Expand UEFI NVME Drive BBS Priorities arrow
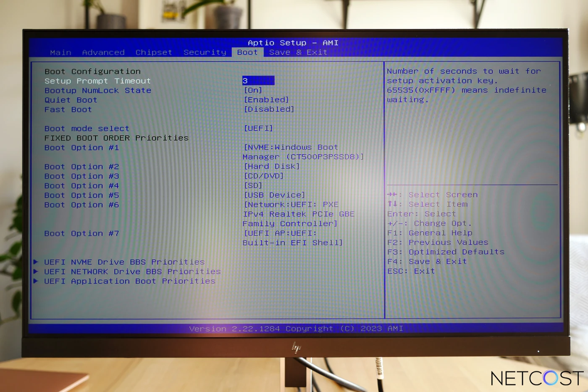This screenshot has height=392, width=588. pyautogui.click(x=36, y=262)
